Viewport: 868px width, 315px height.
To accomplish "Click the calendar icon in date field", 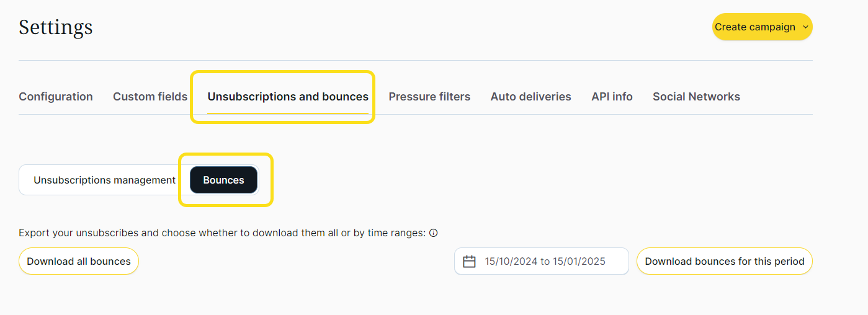I will tap(470, 262).
